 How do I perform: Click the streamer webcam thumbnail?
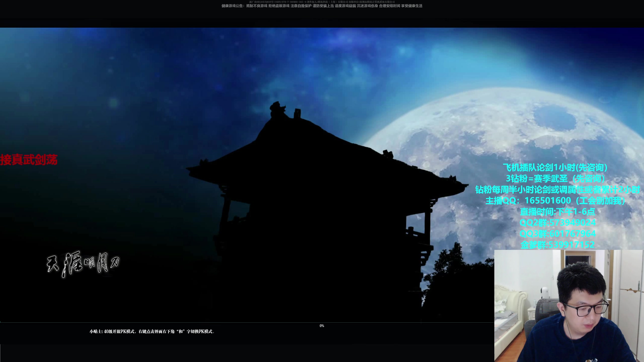[x=569, y=306]
